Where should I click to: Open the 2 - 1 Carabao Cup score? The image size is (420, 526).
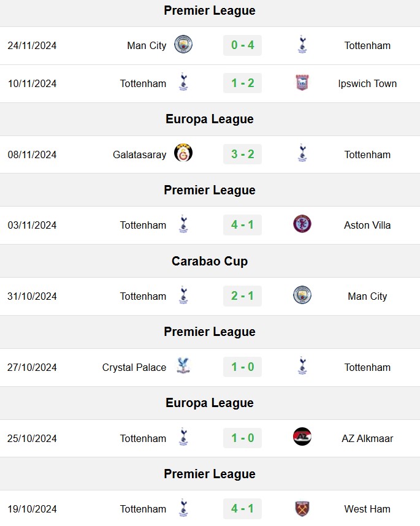click(243, 296)
